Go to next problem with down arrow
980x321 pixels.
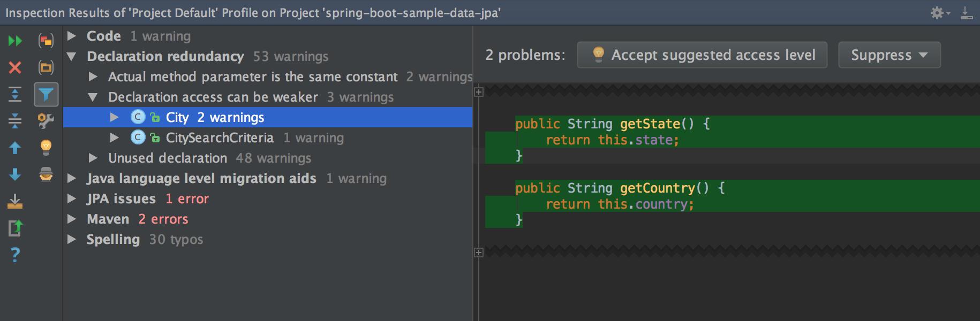click(x=15, y=174)
